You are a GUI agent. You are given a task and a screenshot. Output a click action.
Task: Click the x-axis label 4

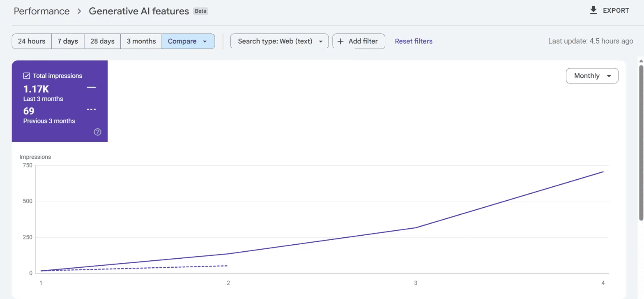603,283
